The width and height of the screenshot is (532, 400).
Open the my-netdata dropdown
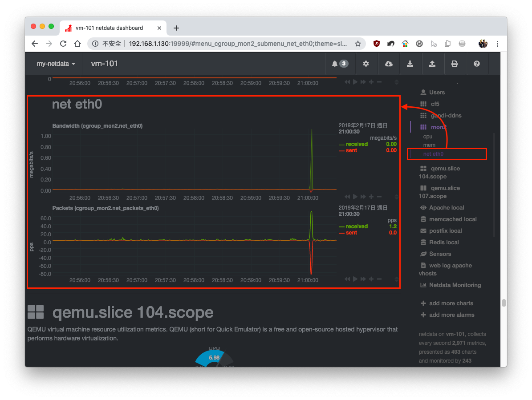click(x=55, y=63)
